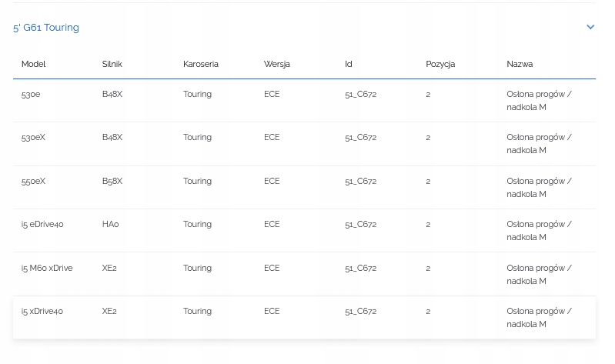
Task: Select the i5 M60 xDrive row
Action: (47, 268)
